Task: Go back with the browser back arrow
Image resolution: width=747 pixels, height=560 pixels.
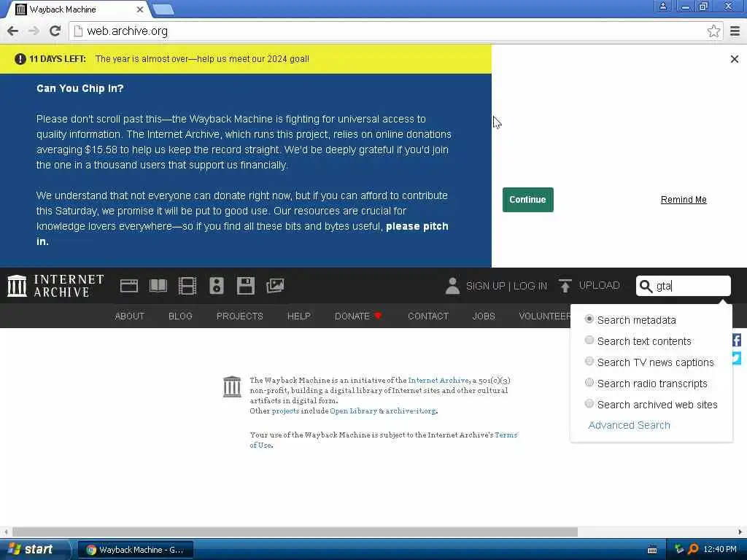Action: 13,31
